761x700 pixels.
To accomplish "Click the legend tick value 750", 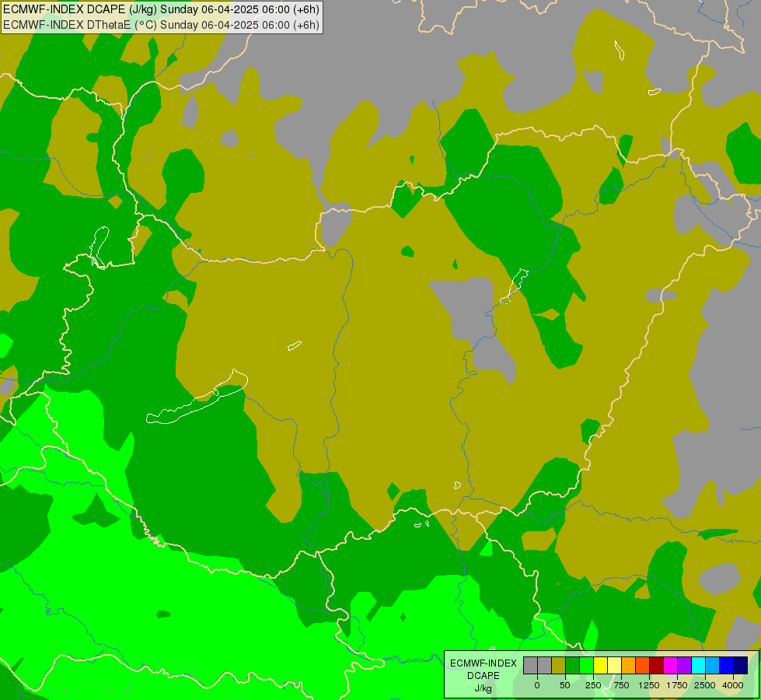I will point(622,685).
